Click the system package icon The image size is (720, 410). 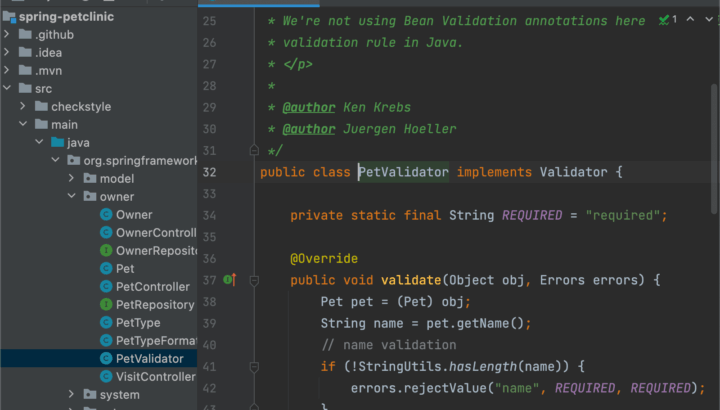pyautogui.click(x=90, y=394)
